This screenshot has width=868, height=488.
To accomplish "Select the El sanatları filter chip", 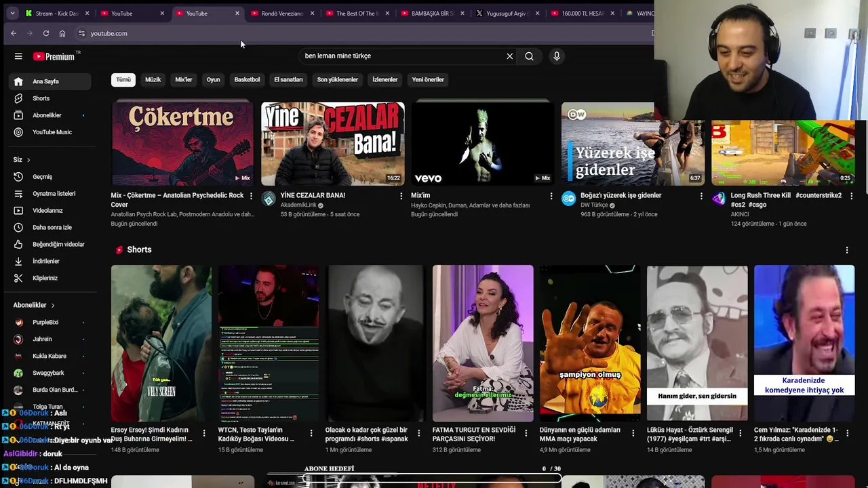I will (x=288, y=80).
